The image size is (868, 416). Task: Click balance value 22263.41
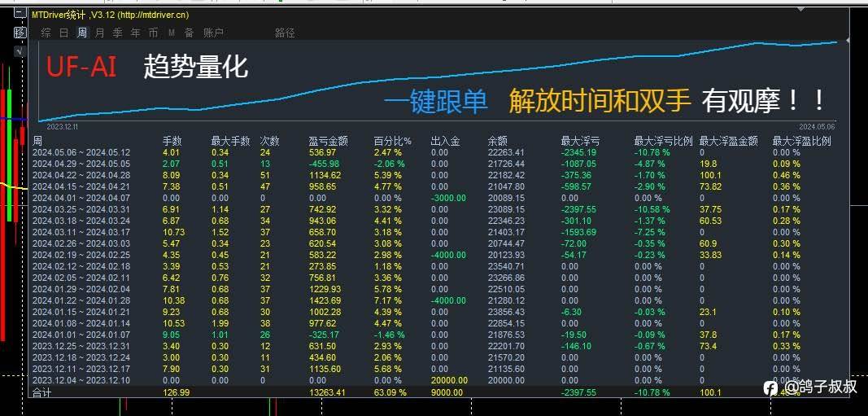(x=506, y=152)
